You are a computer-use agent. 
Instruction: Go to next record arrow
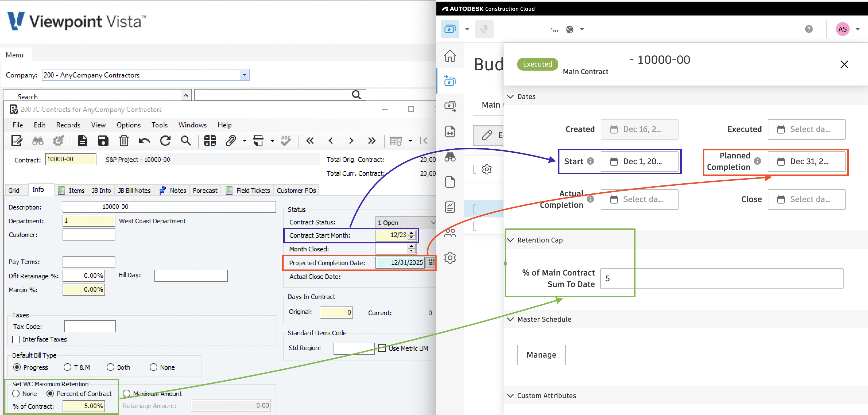click(351, 141)
